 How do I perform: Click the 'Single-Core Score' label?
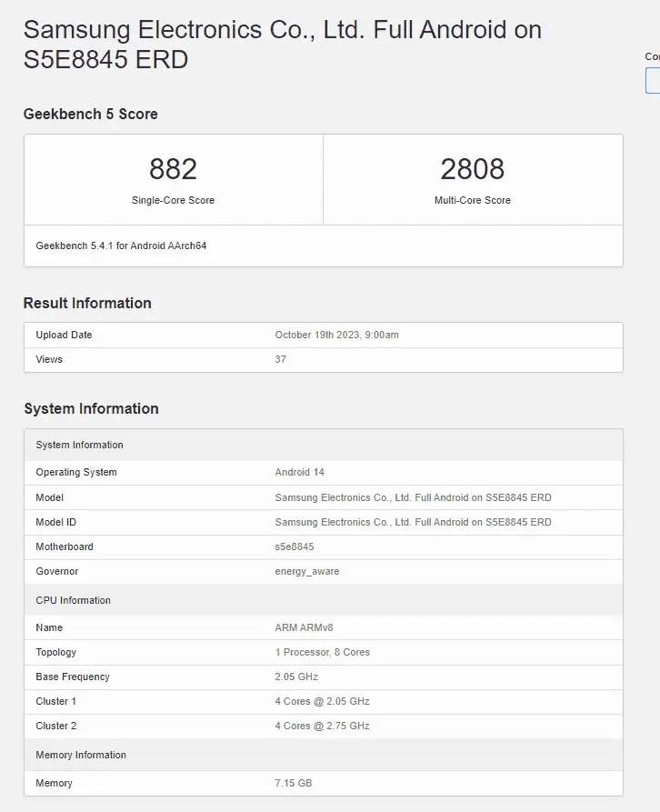point(173,200)
